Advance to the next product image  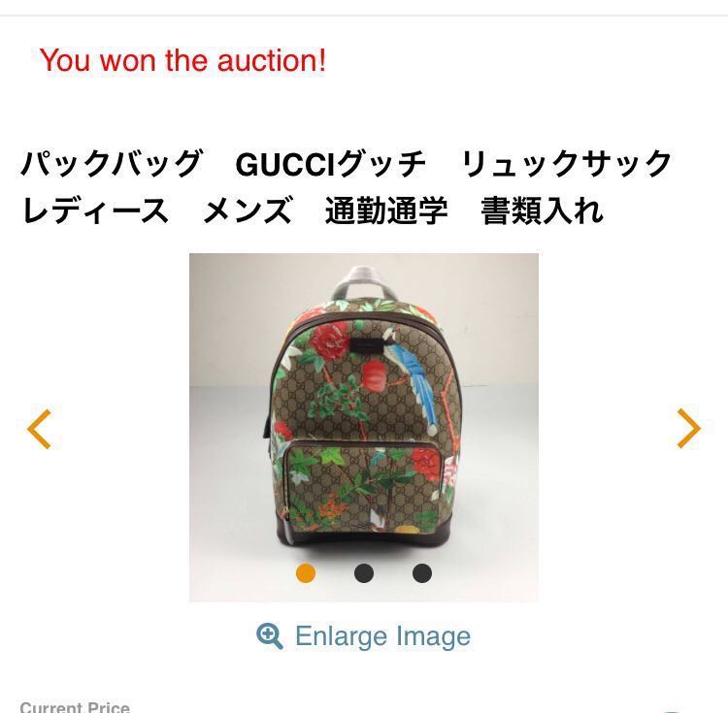click(688, 429)
